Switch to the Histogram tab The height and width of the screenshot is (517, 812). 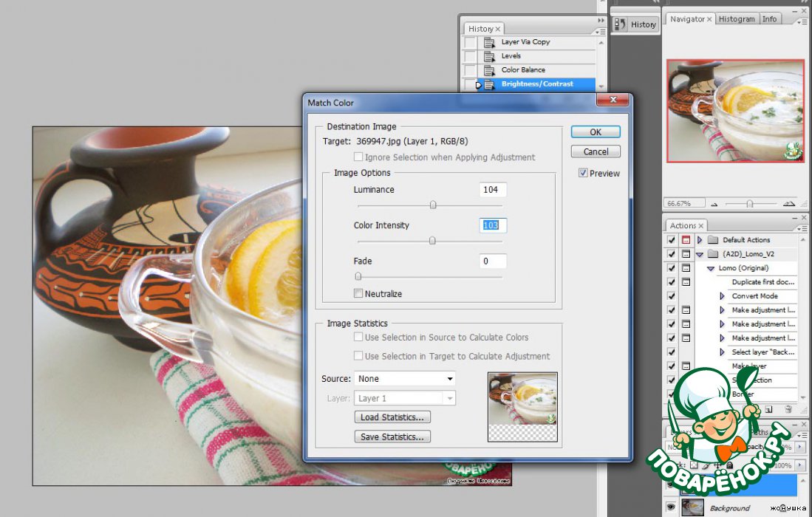pos(737,19)
